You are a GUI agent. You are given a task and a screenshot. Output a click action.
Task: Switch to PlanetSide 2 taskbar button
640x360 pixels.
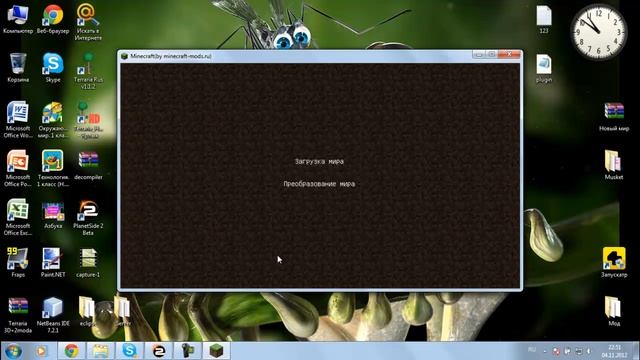tap(159, 351)
